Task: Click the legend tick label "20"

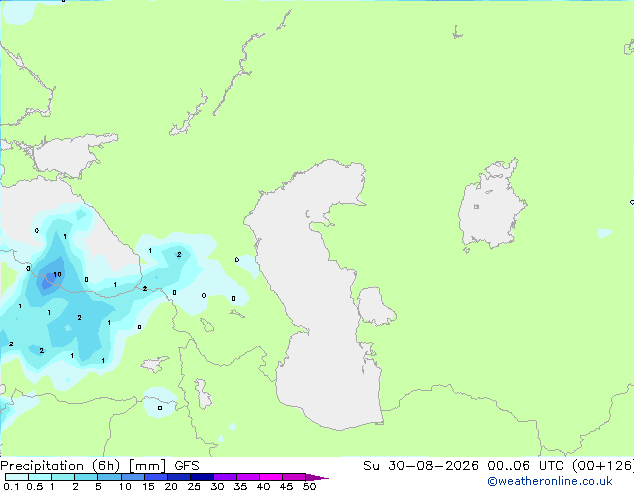Action: coord(171,486)
